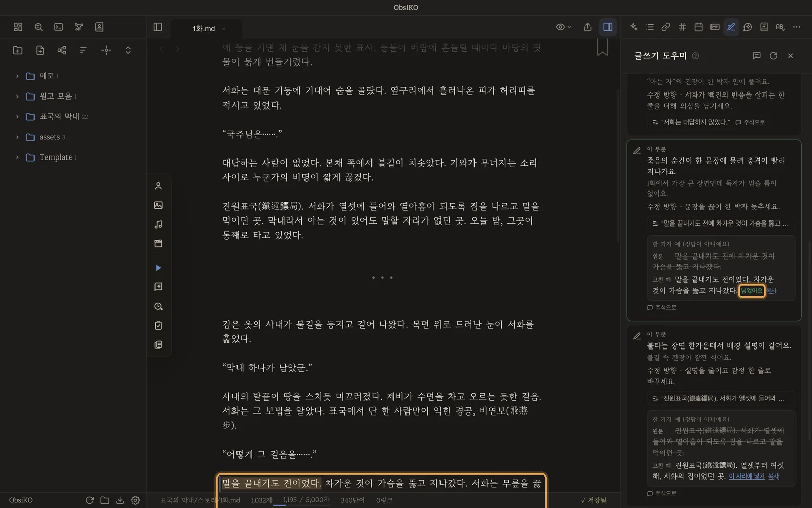The height and width of the screenshot is (508, 812).
Task: Open the clipboard checklist icon
Action: point(158,326)
